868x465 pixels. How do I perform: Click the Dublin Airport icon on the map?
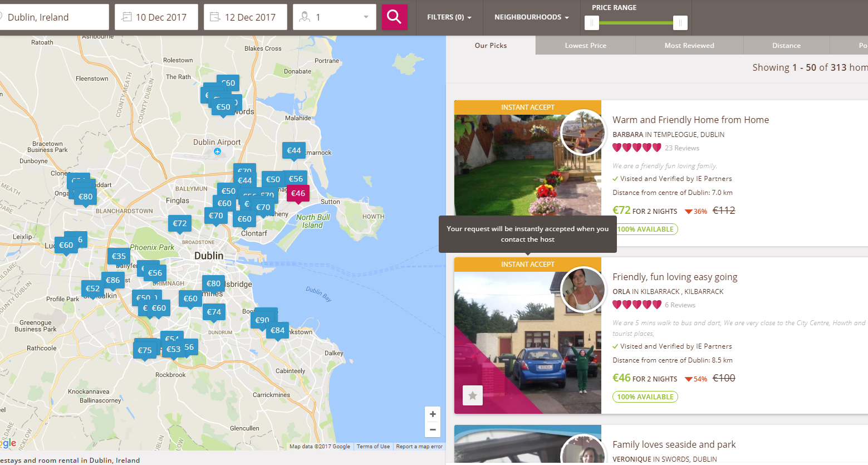(x=217, y=151)
